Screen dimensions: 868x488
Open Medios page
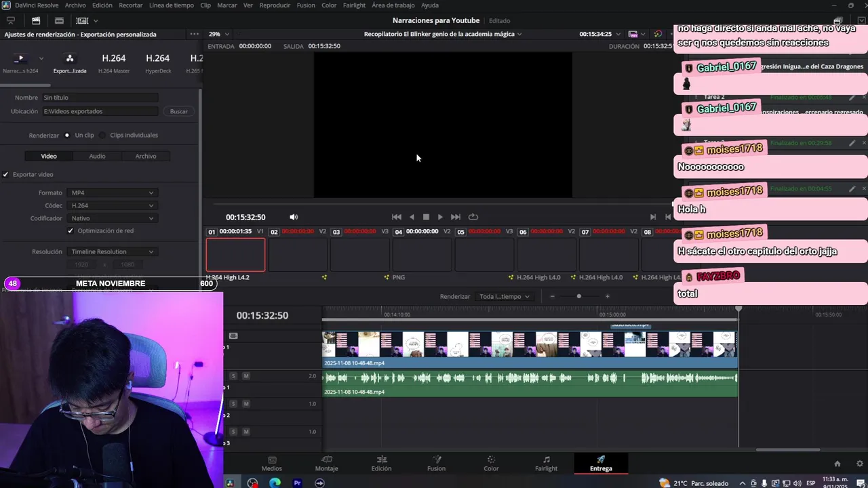[272, 464]
